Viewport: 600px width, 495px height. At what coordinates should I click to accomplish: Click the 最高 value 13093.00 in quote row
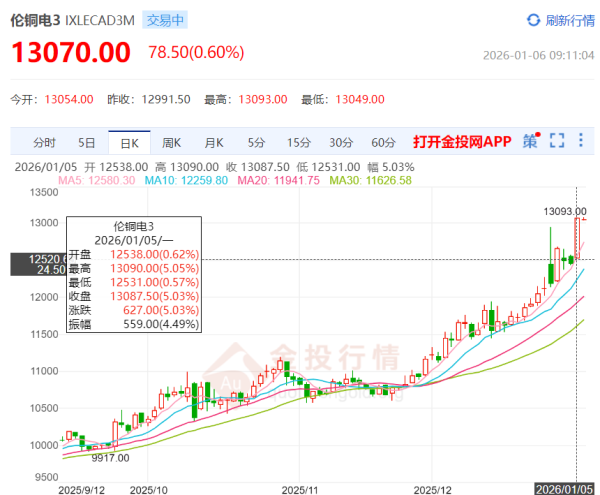pyautogui.click(x=263, y=99)
